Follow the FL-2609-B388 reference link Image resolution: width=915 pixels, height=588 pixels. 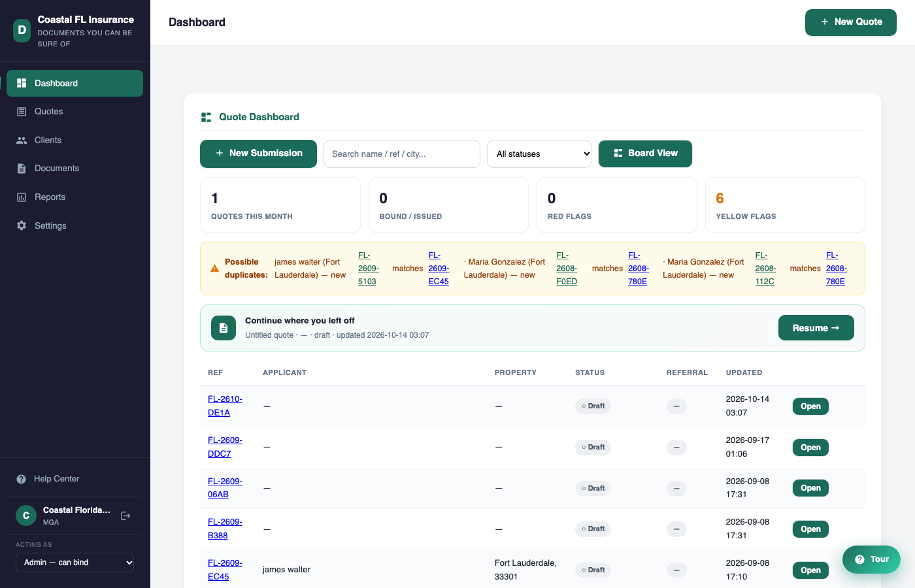[225, 529]
